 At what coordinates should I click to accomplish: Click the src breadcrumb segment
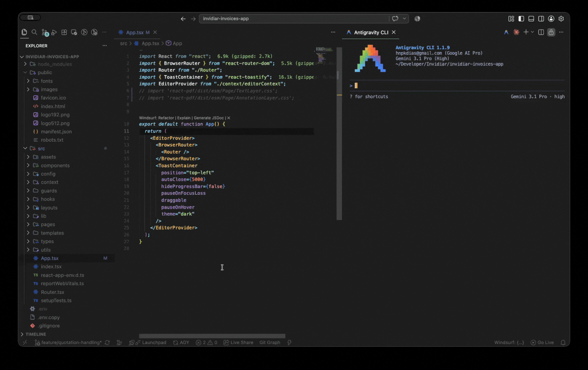[124, 44]
